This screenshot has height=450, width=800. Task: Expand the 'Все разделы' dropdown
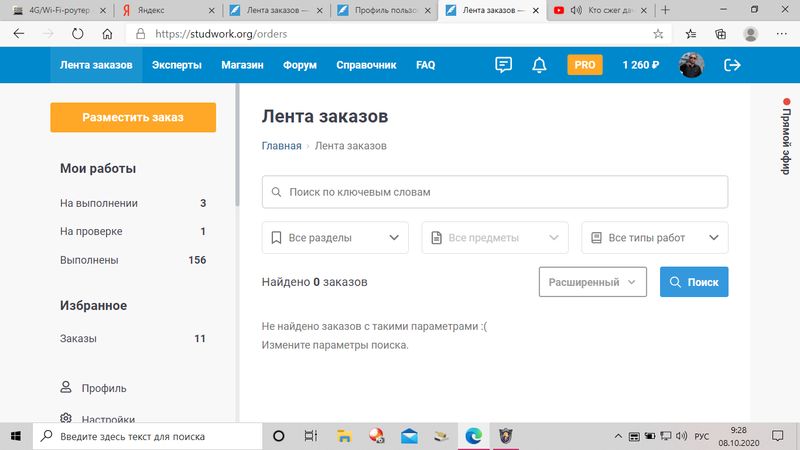335,238
